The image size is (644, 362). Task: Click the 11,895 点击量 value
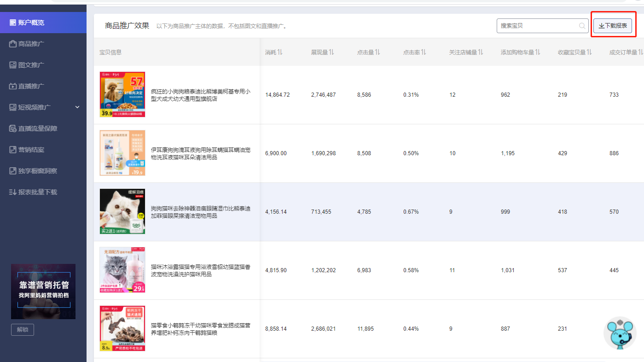click(x=366, y=329)
